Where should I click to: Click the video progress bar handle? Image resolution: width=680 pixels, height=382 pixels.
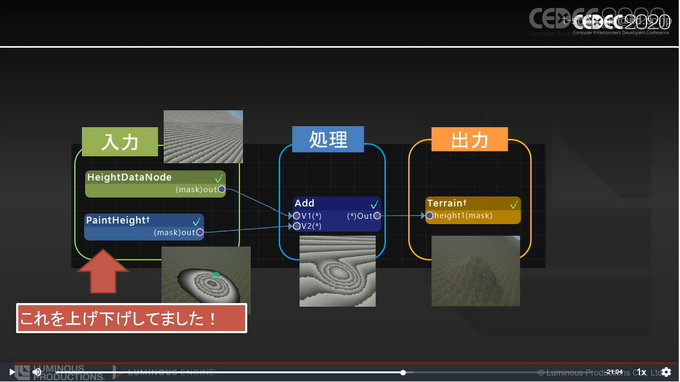tap(403, 372)
